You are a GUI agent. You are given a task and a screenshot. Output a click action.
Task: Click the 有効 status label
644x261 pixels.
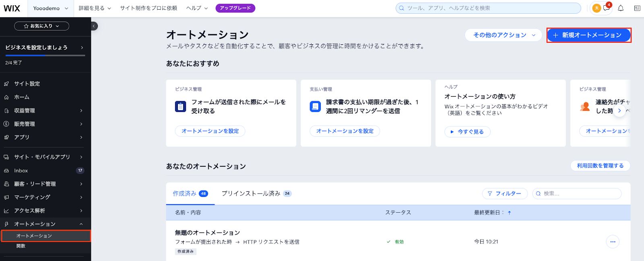coord(399,242)
